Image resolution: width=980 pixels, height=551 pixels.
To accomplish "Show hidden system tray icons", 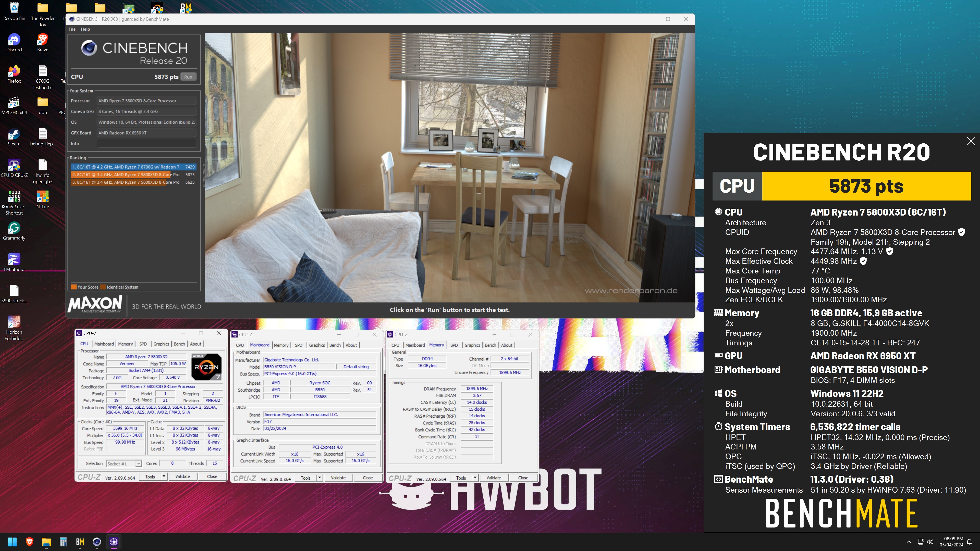I will (909, 542).
